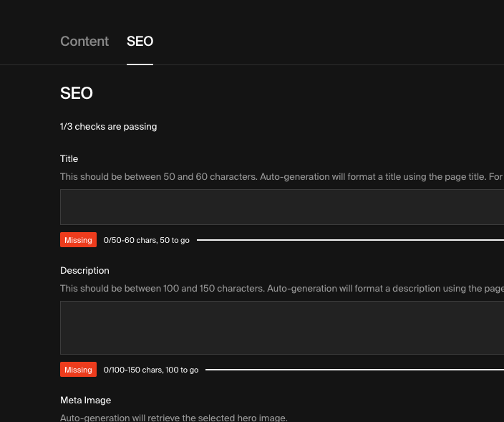Click the '1/3 checks are passing' status
The image size is (504, 422).
[108, 127]
